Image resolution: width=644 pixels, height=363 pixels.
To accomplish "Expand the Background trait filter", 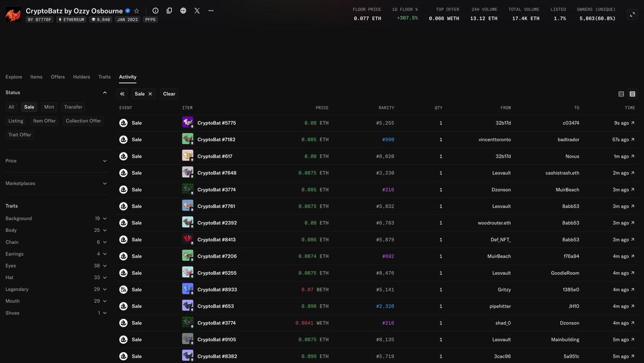I will point(56,219).
